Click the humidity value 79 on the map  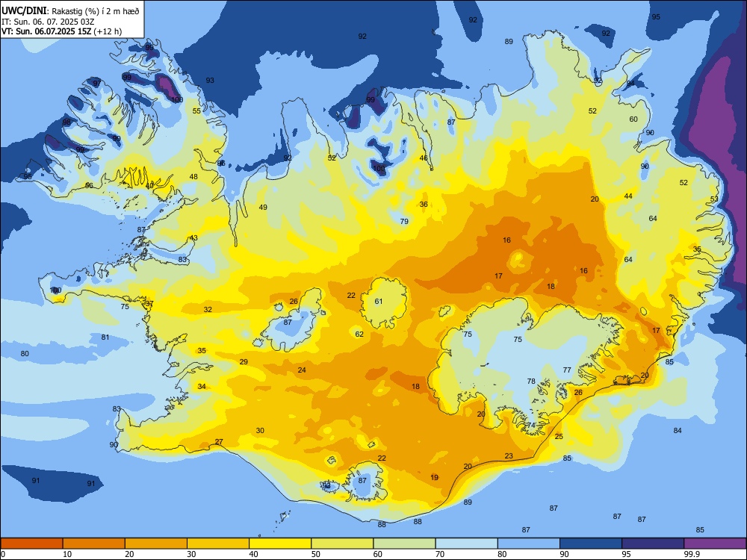point(404,222)
